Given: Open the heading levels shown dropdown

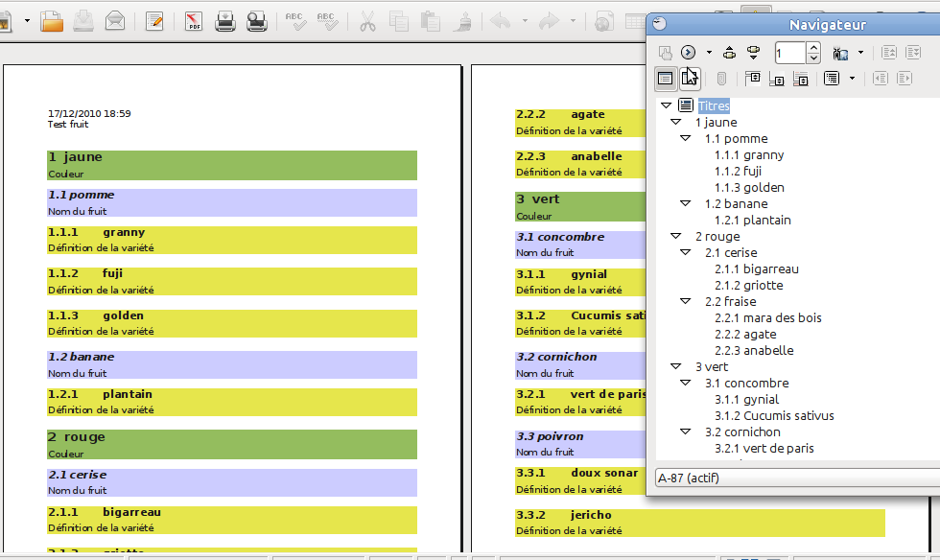Looking at the screenshot, I should (x=852, y=79).
